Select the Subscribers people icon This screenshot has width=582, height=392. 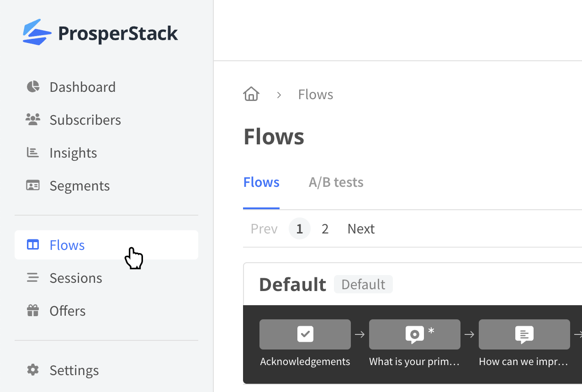coord(32,120)
